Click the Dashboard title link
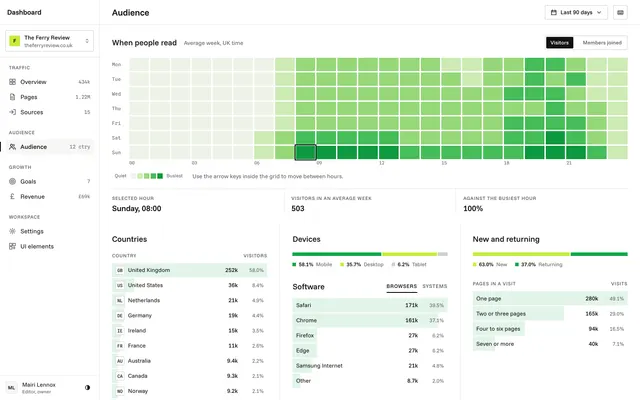The height and width of the screenshot is (400, 640). pos(24,13)
